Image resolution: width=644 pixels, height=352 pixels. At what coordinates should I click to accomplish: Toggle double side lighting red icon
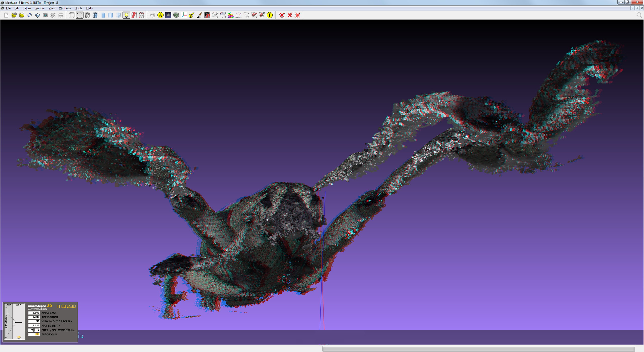(x=134, y=15)
